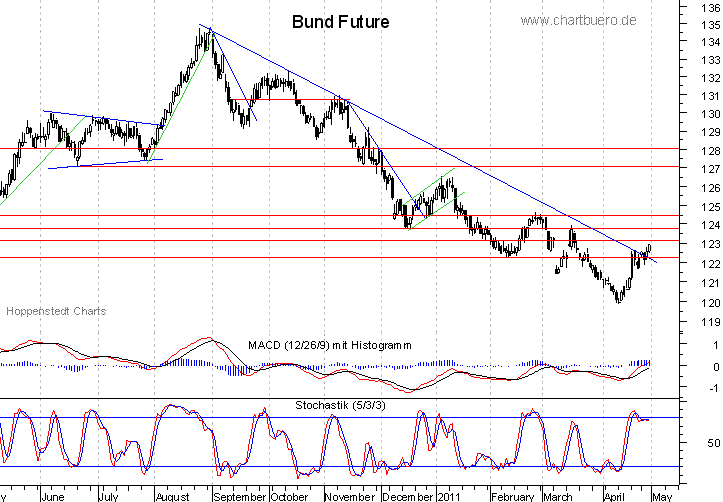This screenshot has height=502, width=723.
Task: Click the "November" month label
Action: (350, 496)
